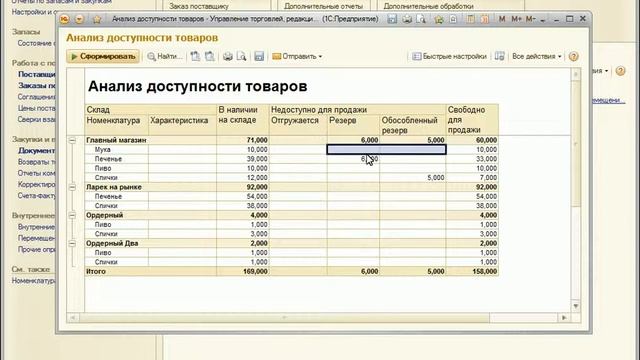Click the horizontal scrollbar thumb
This screenshot has width=640, height=360.
pos(284,318)
